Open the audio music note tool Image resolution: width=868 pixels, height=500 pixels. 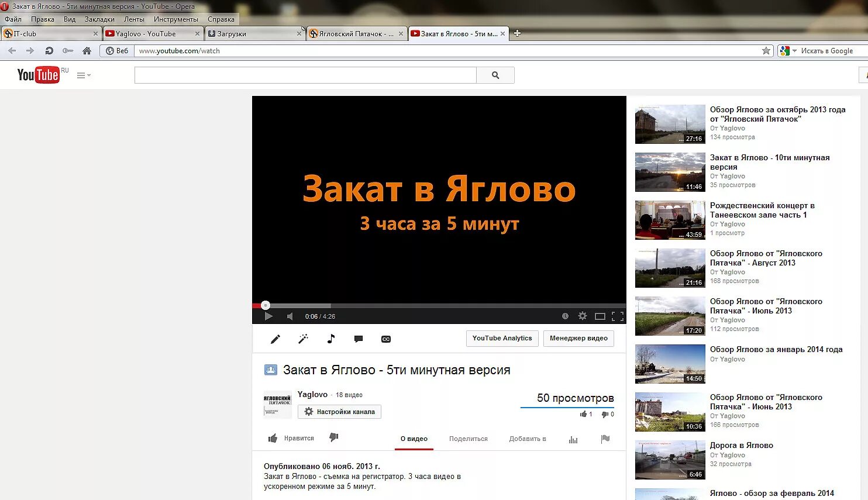coord(331,339)
